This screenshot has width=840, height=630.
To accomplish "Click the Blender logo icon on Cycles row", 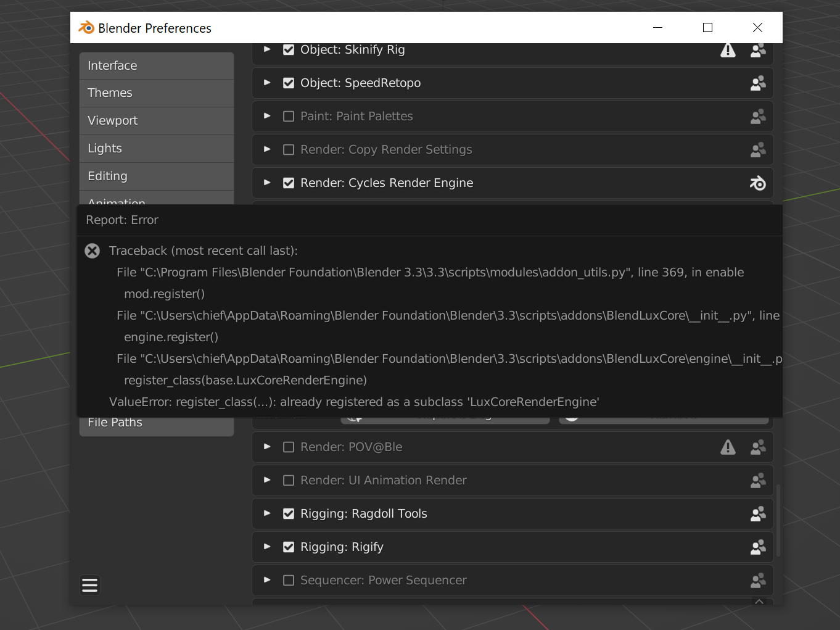I will [x=757, y=183].
